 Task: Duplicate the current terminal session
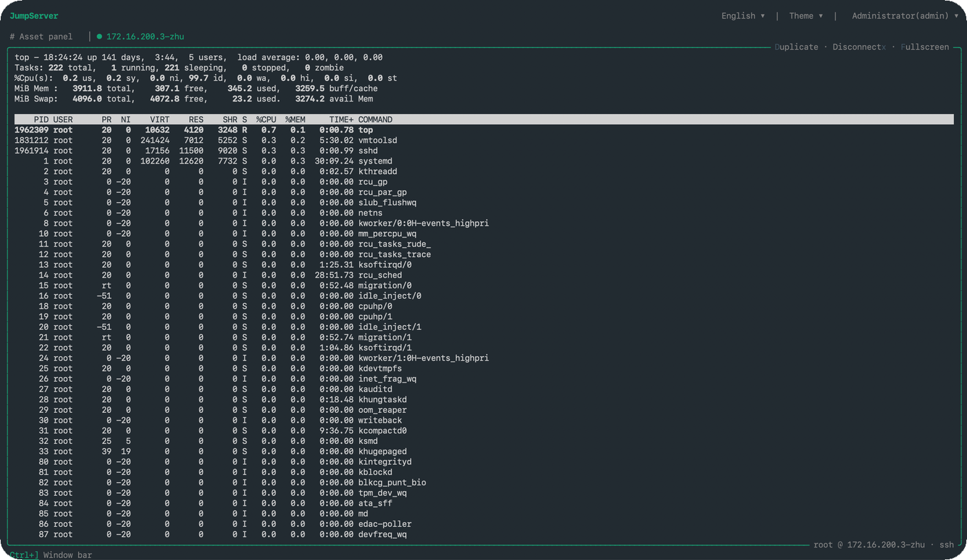[x=796, y=47]
